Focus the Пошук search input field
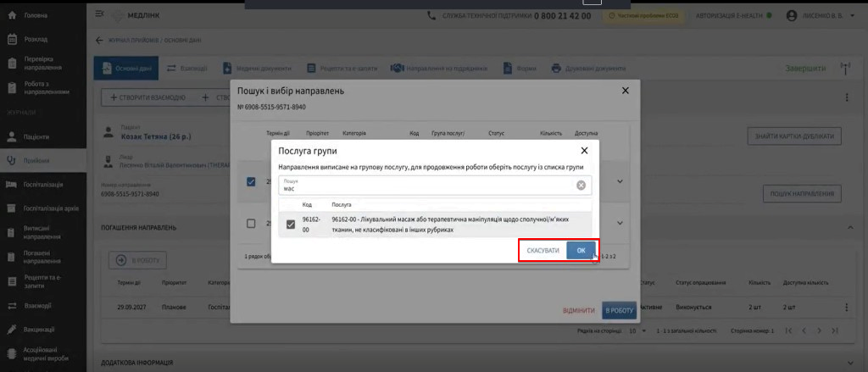This screenshot has width=868, height=372. (x=426, y=186)
